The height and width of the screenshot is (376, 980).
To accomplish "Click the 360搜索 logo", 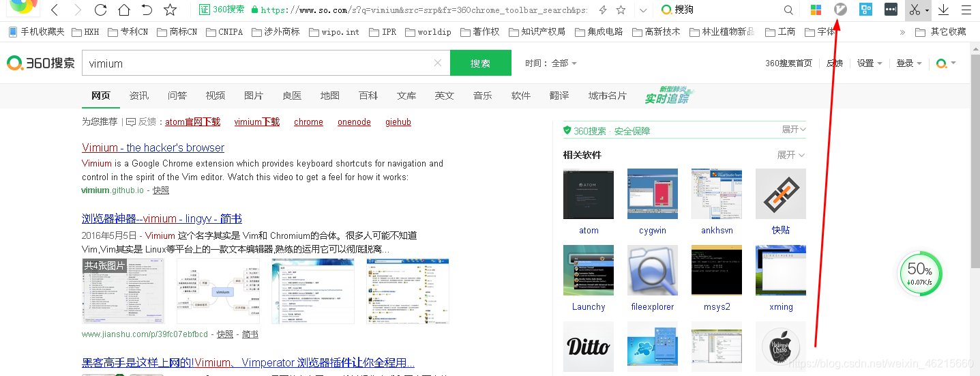I will point(41,63).
